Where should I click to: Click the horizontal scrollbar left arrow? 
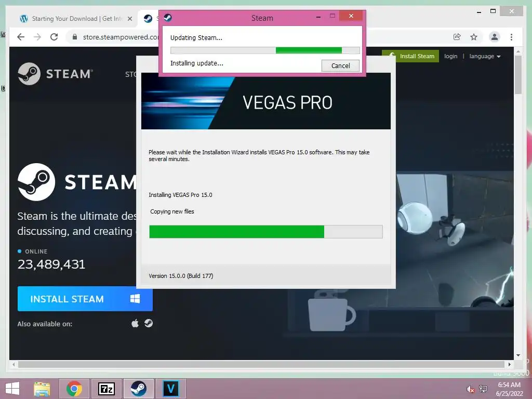(x=13, y=364)
